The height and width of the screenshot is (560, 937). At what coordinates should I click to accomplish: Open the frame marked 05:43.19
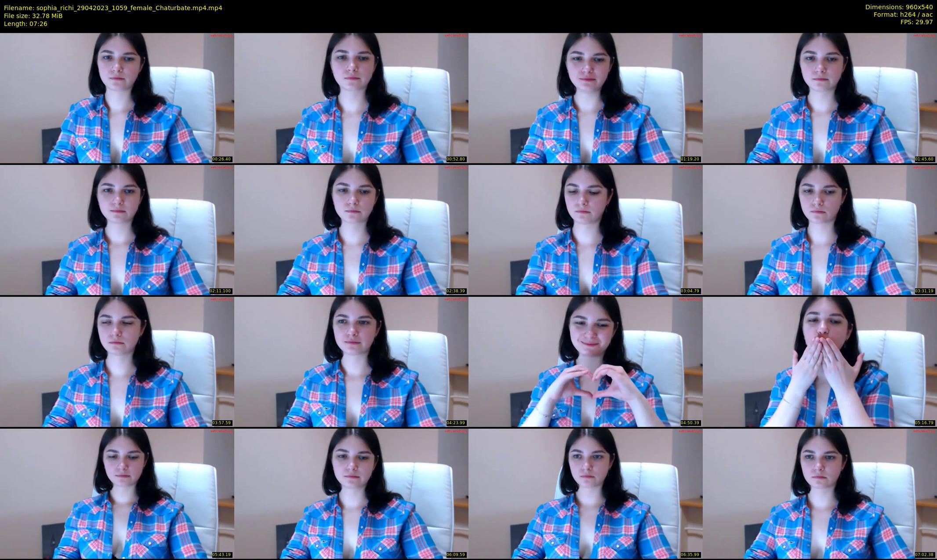pyautogui.click(x=117, y=494)
